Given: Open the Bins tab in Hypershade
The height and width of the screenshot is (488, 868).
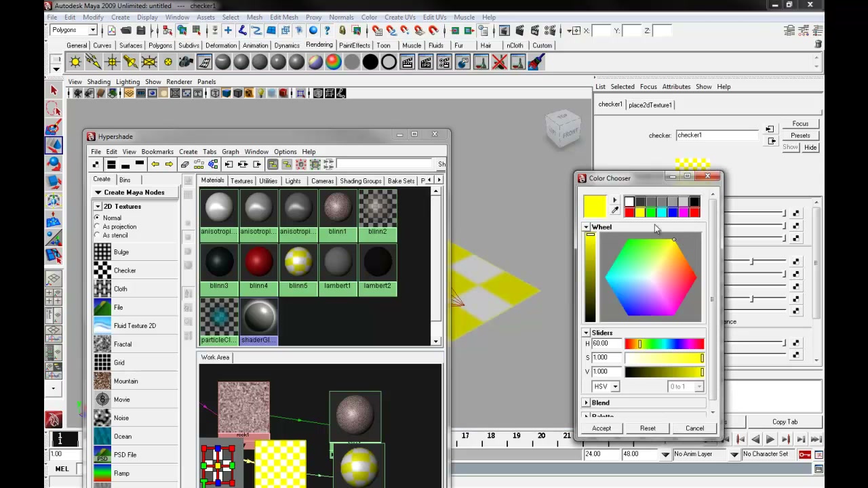Looking at the screenshot, I should coord(125,180).
